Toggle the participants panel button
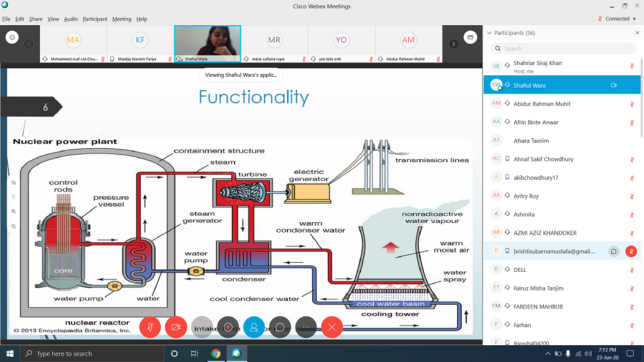Image resolution: width=644 pixels, height=362 pixels. coord(254,327)
